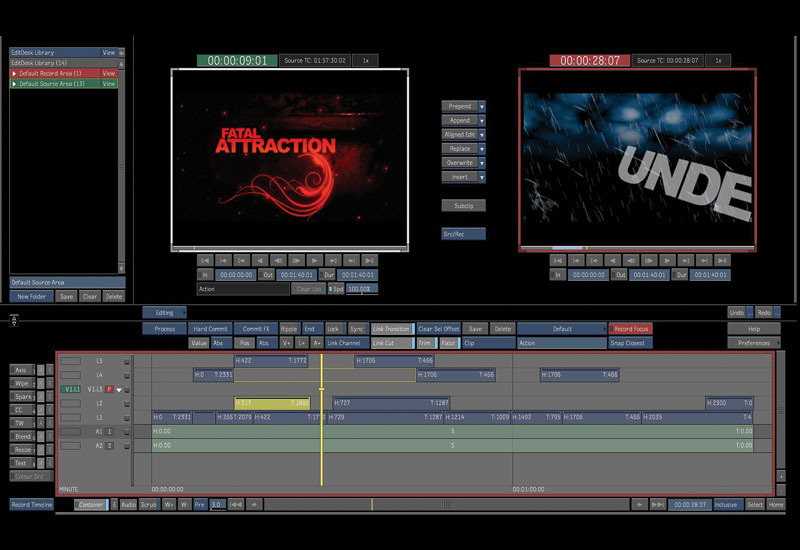
Task: Toggle the Link Transition button
Action: pos(392,329)
